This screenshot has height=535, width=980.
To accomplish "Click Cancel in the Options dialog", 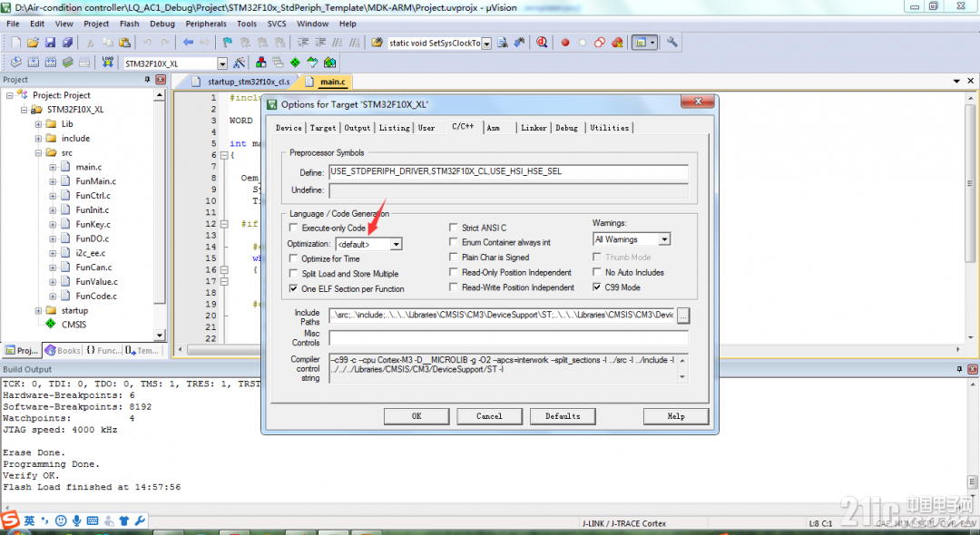I will coord(489,416).
